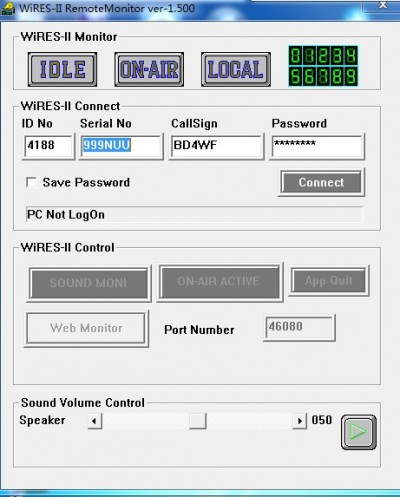Click the Port Number label
The image size is (400, 497).
(x=199, y=330)
